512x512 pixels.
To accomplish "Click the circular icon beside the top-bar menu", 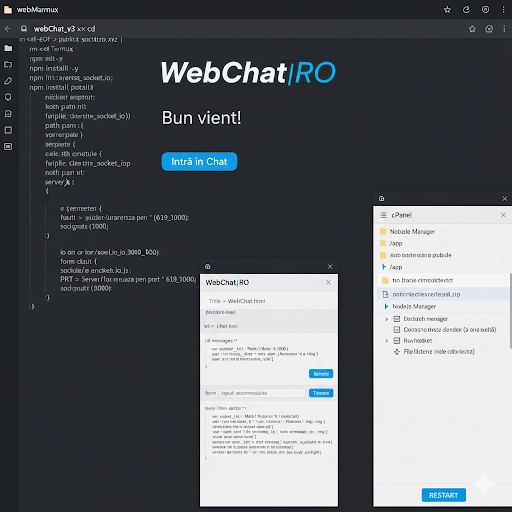I will pos(485,10).
